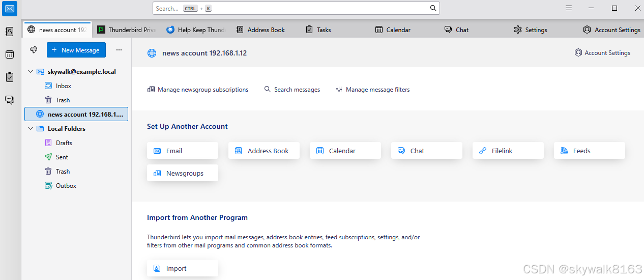Open Tasks from the spaces sidebar
This screenshot has height=280, width=644.
point(10,77)
